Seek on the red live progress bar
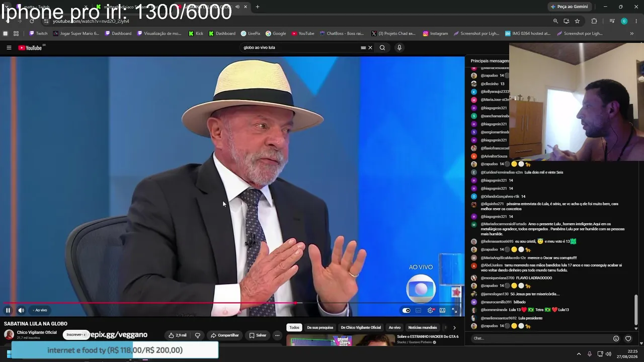 pyautogui.click(x=232, y=303)
